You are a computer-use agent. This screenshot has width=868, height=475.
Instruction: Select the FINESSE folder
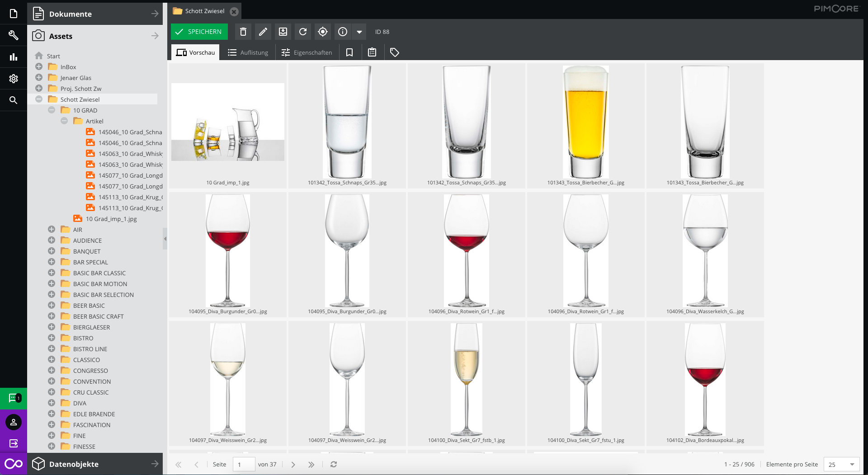click(84, 447)
